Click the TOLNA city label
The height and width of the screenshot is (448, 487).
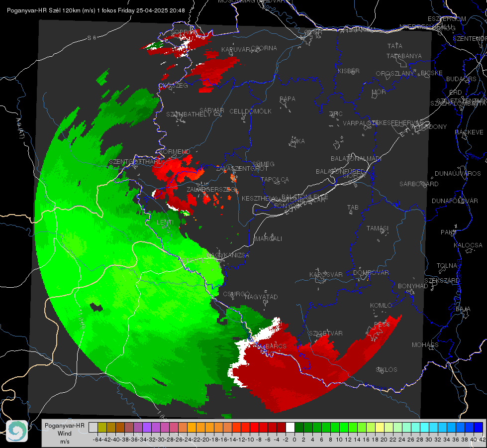click(x=447, y=266)
